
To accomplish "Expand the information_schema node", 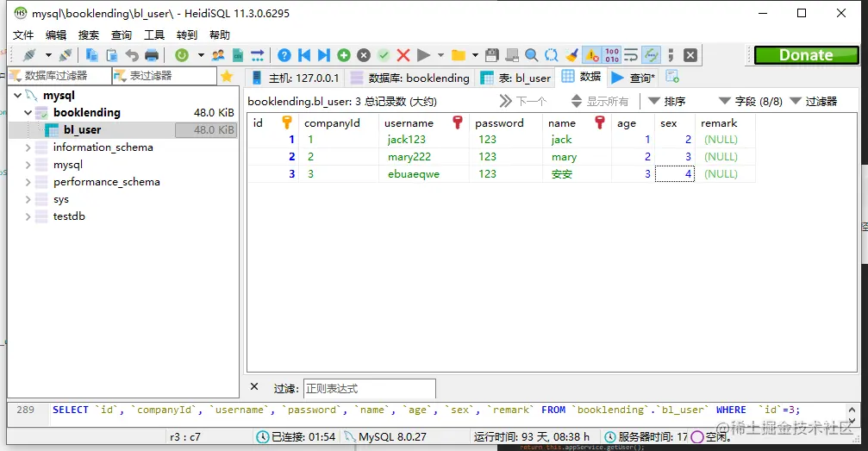I will [28, 147].
